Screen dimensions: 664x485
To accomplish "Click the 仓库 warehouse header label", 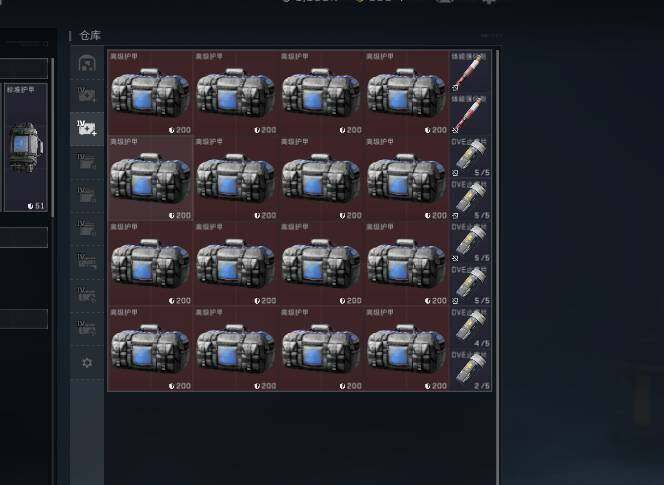I will point(90,35).
